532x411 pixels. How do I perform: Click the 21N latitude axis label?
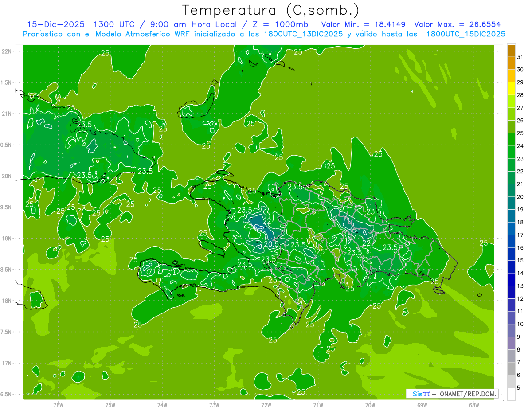pos(7,114)
